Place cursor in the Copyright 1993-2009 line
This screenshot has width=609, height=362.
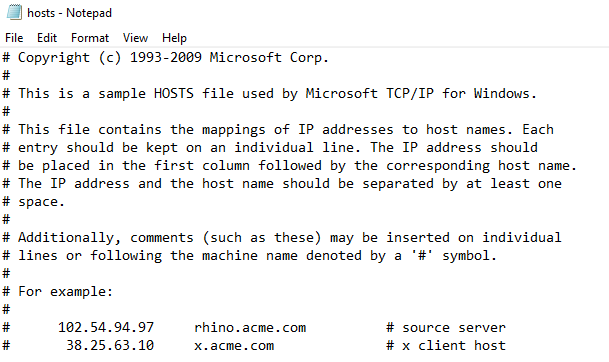point(166,57)
